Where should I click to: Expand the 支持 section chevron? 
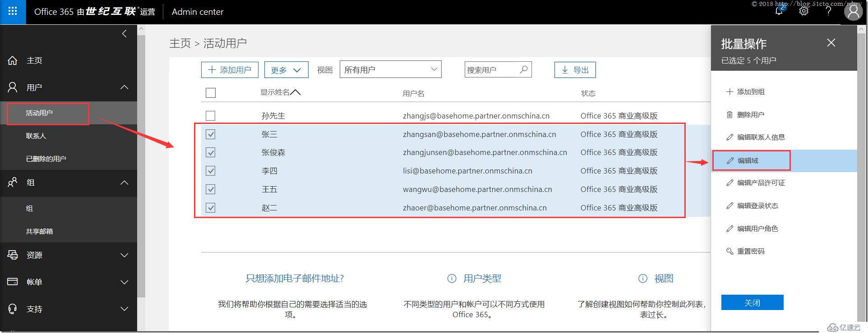125,309
